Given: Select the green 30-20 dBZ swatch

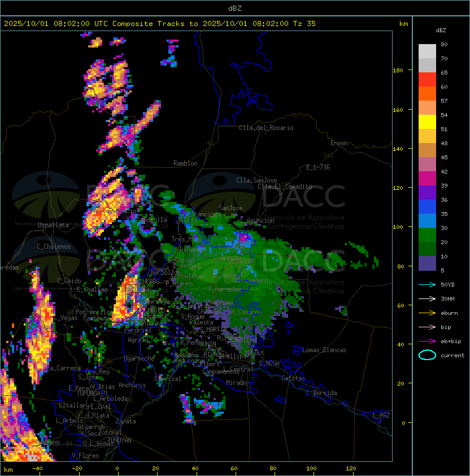Looking at the screenshot, I should [x=427, y=235].
